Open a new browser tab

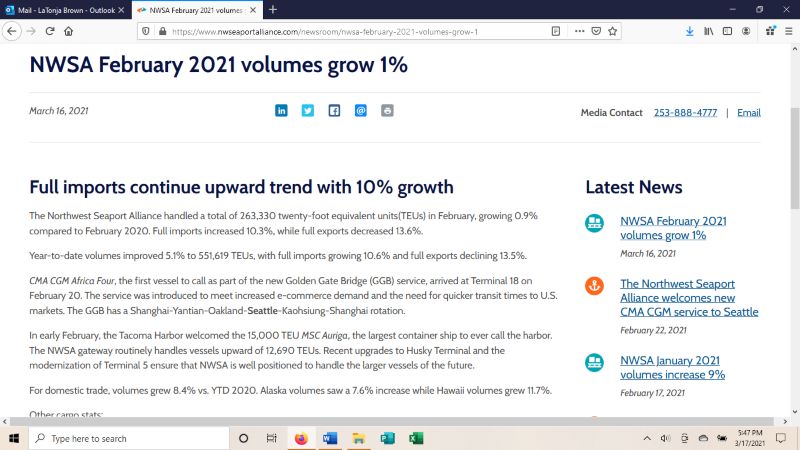coord(273,10)
